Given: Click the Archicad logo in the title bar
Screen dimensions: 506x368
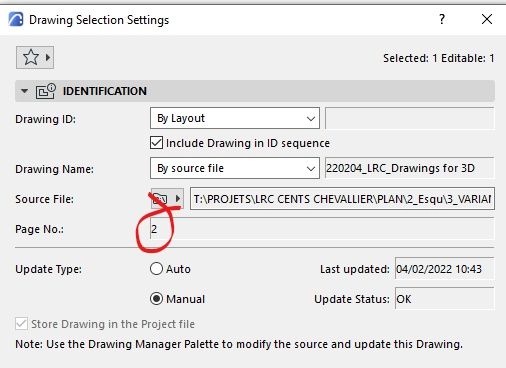Looking at the screenshot, I should click(x=16, y=20).
